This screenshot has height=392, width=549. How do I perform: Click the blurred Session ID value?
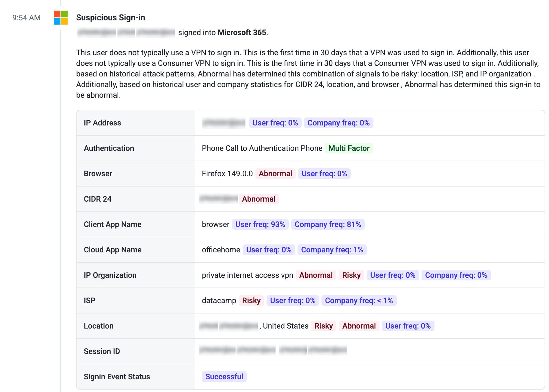tap(273, 350)
